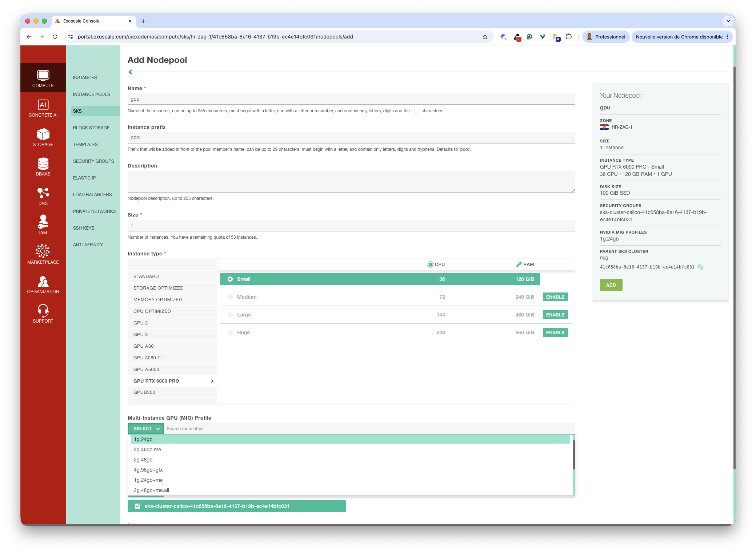Image resolution: width=756 pixels, height=553 pixels.
Task: Click the page vertical scrollbar
Action: [734, 268]
